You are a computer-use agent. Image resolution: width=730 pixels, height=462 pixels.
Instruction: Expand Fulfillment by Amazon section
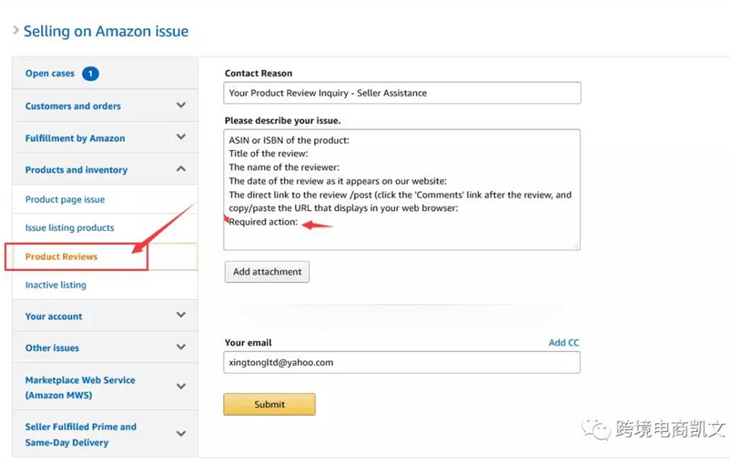point(180,137)
